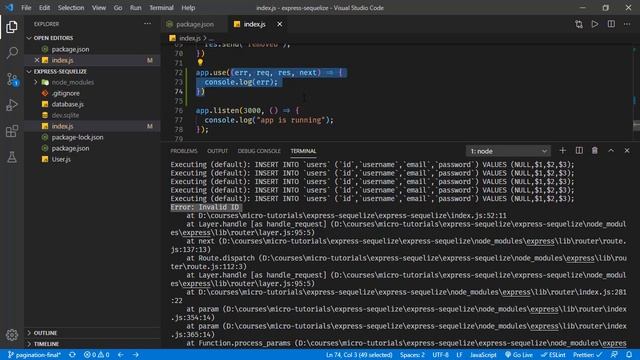This screenshot has width=640, height=360.
Task: Click the UTF-8 encoding setting
Action: click(x=440, y=355)
